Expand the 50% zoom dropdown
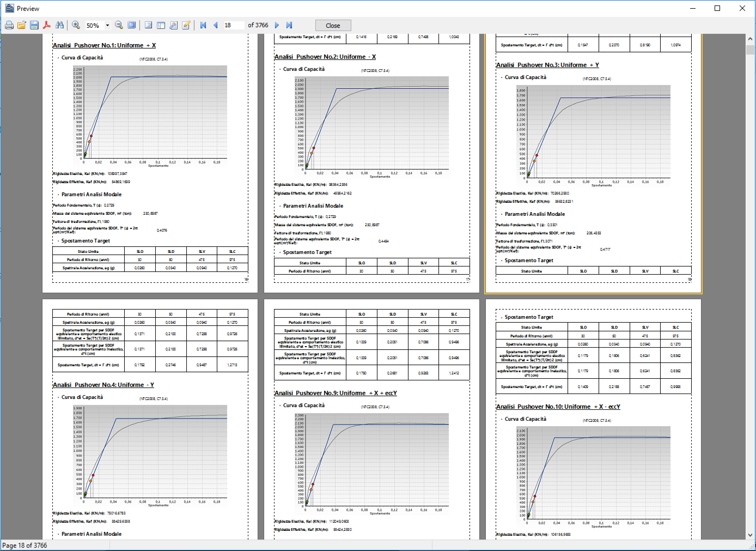 [x=107, y=25]
